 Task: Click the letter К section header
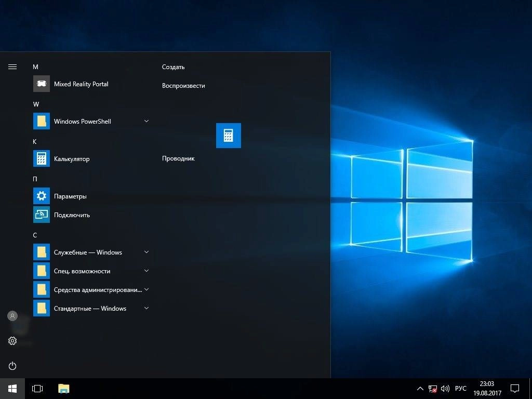[x=35, y=141]
